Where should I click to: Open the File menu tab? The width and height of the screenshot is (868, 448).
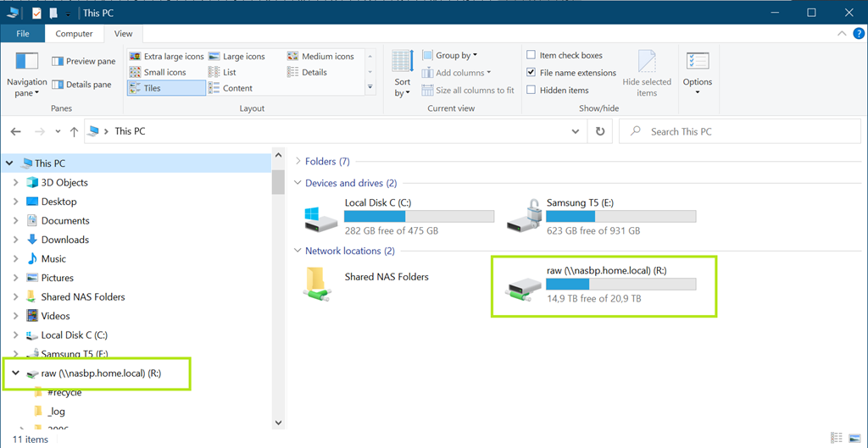click(x=24, y=34)
